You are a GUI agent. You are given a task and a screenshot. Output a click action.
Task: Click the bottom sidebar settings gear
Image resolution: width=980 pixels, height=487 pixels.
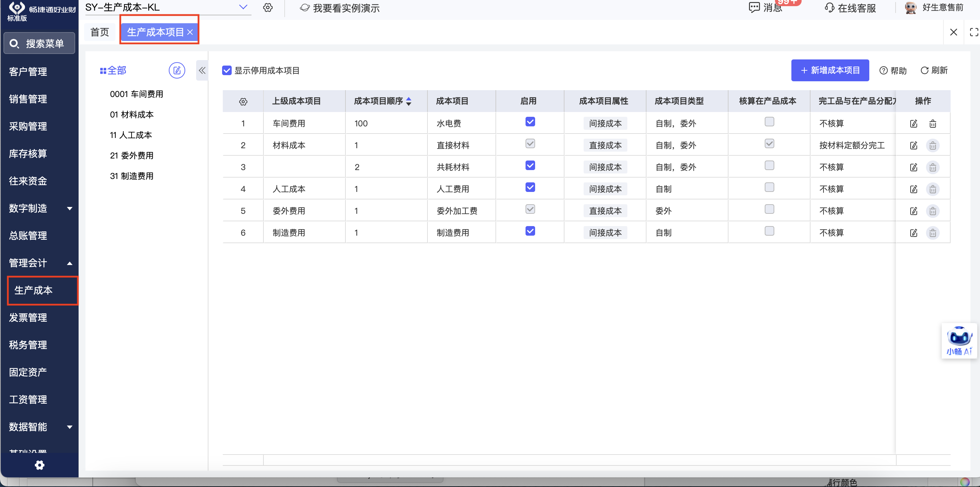pos(40,465)
